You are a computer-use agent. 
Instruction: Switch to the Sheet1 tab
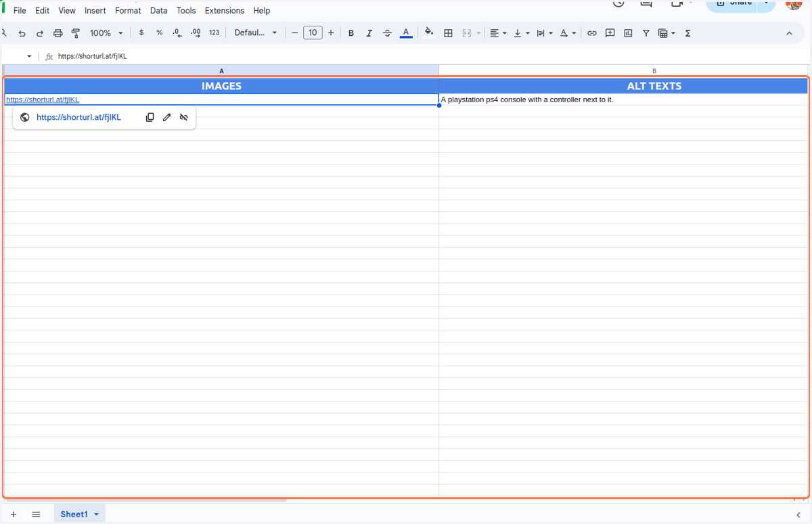click(74, 515)
